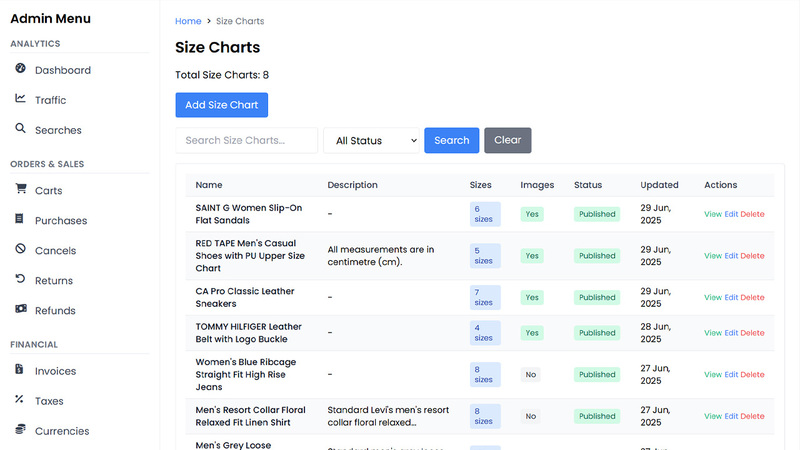Click the Status column header
This screenshot has width=800, height=450.
click(x=588, y=185)
